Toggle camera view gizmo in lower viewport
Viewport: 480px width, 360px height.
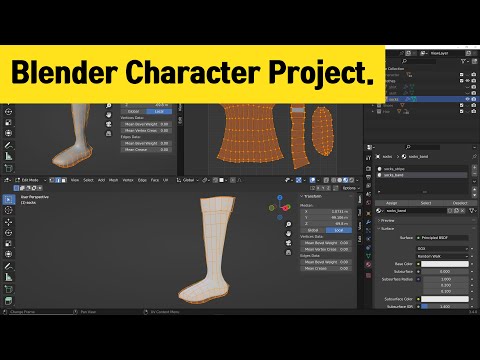[288, 243]
